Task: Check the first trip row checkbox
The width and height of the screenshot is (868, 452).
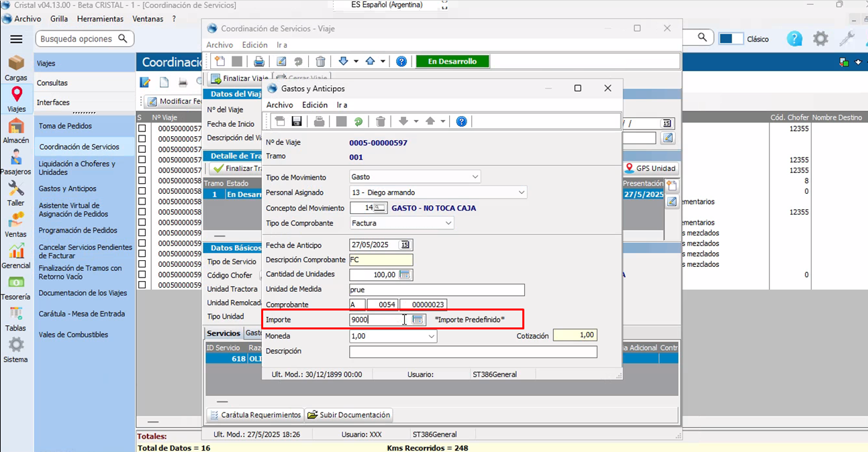Action: click(x=142, y=128)
